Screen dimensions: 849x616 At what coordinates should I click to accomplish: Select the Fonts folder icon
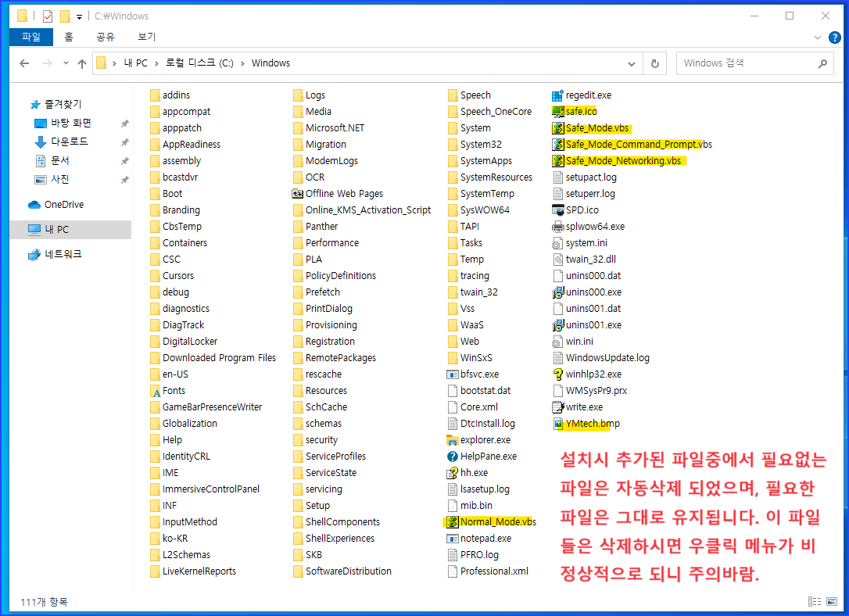(155, 391)
